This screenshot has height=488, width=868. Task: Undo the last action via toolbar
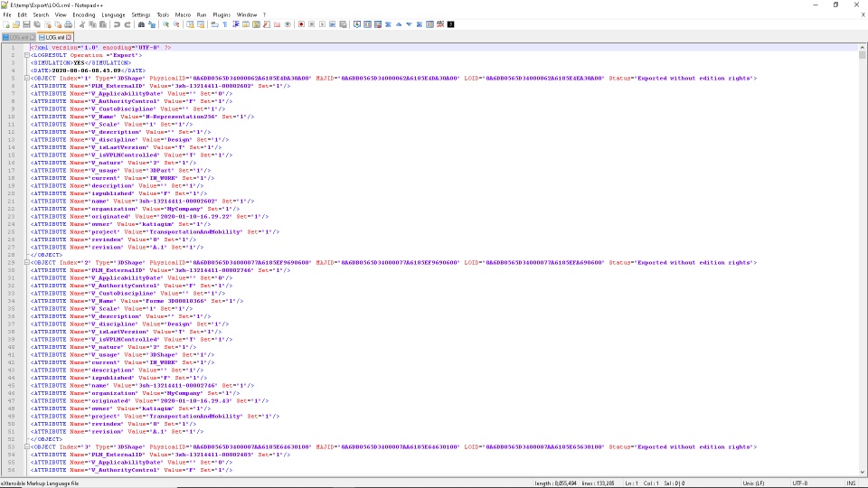tap(117, 24)
